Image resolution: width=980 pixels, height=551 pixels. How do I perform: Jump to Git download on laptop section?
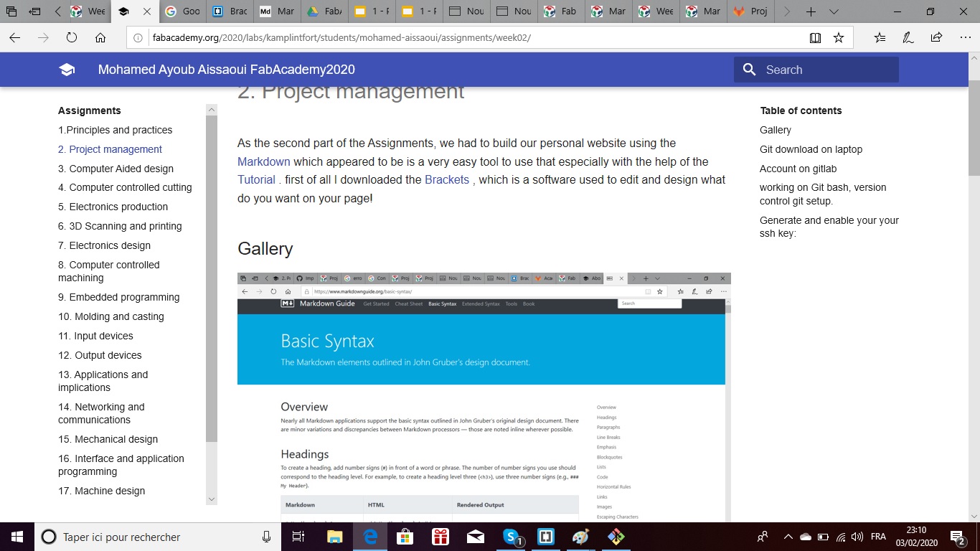click(811, 149)
